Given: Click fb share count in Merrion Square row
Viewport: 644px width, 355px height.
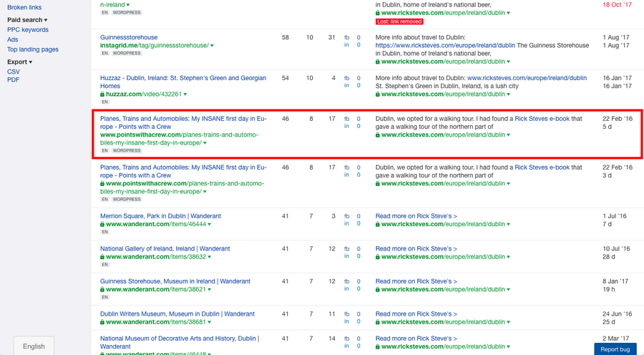Looking at the screenshot, I should tap(358, 216).
